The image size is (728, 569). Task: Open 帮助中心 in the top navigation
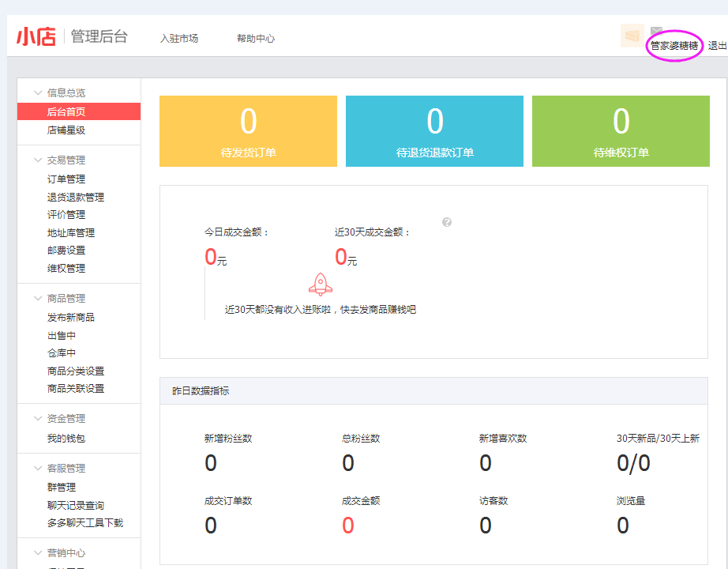[256, 38]
